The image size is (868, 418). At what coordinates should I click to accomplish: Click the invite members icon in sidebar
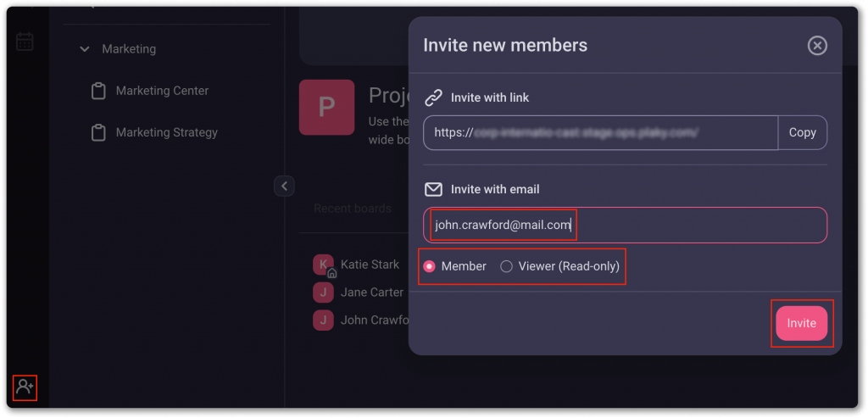pyautogui.click(x=25, y=387)
